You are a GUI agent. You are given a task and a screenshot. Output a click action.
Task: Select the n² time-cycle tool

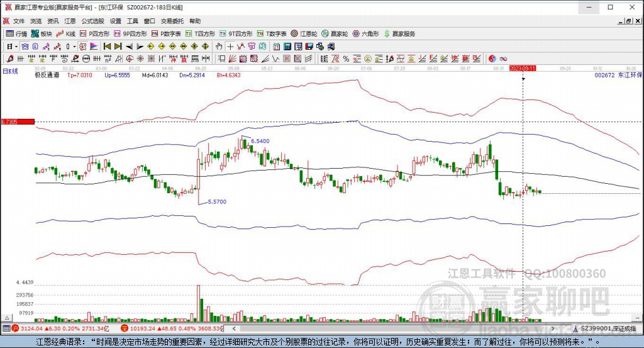point(108,59)
